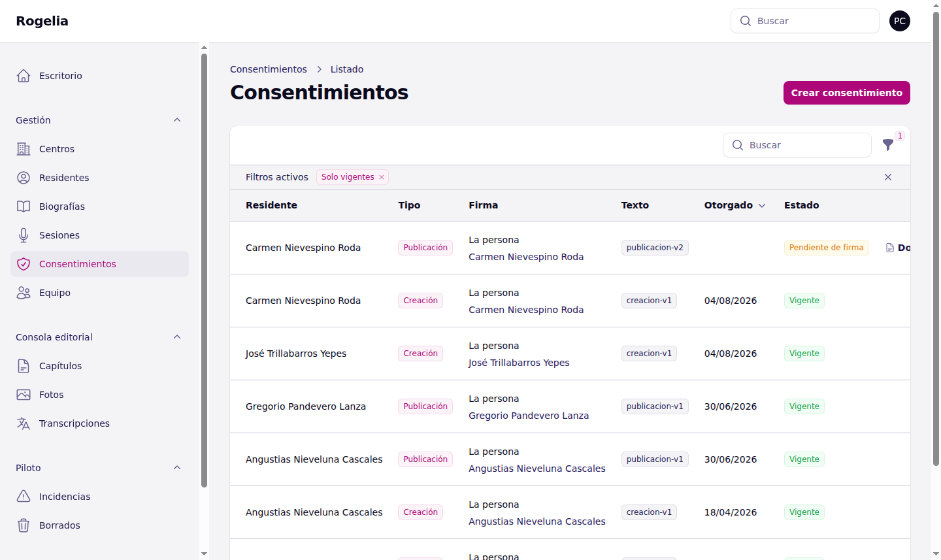Click the 18/04/2026 date cell
The image size is (941, 560).
point(731,512)
